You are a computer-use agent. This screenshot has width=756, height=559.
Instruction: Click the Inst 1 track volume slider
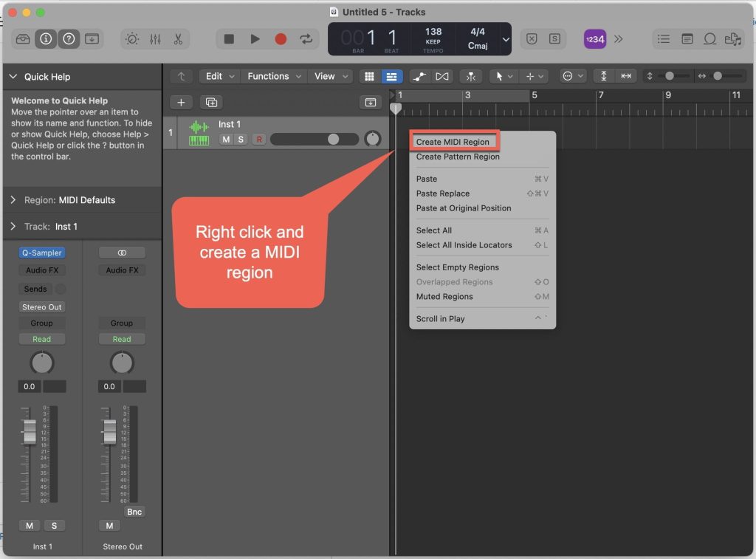point(315,140)
